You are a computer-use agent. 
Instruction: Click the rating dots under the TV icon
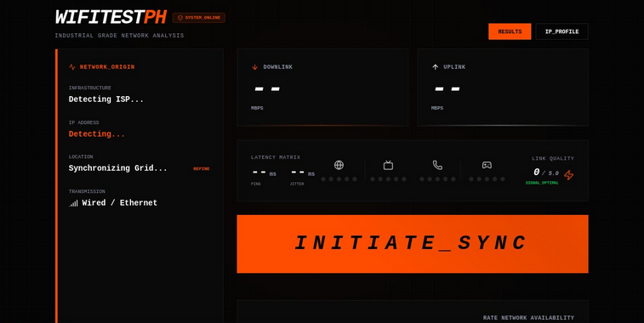point(388,179)
